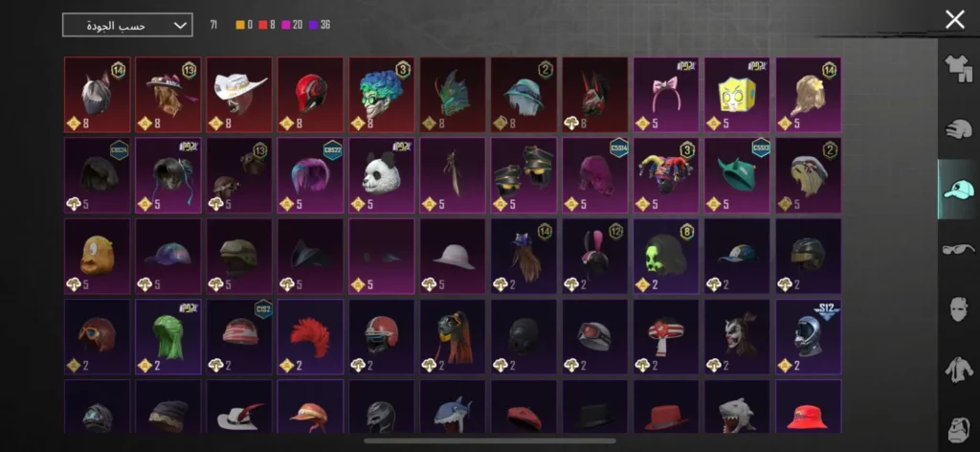Viewport: 980px width, 452px height.
Task: Filter by the pink quality counter
Action: [x=292, y=25]
